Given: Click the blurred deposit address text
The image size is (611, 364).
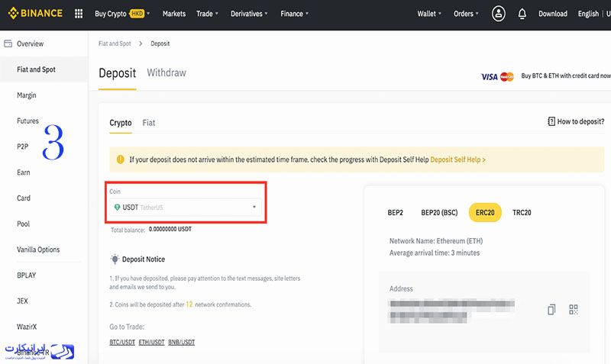Looking at the screenshot, I should [452, 311].
